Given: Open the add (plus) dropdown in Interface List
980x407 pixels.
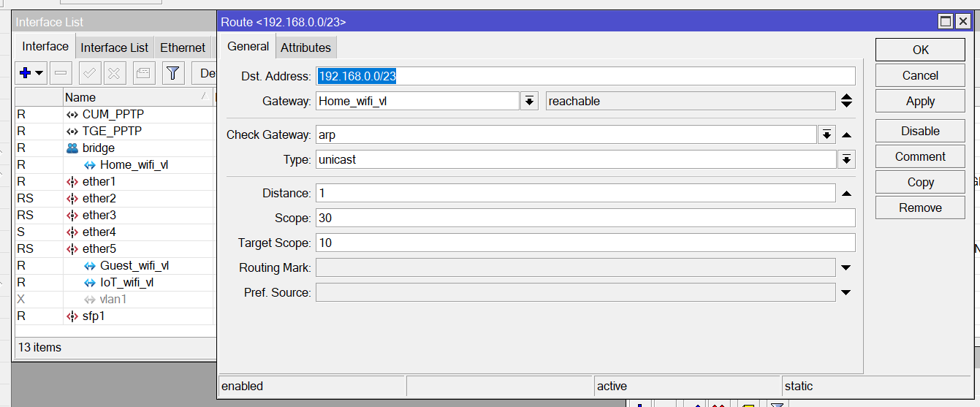Looking at the screenshot, I should click(31, 73).
